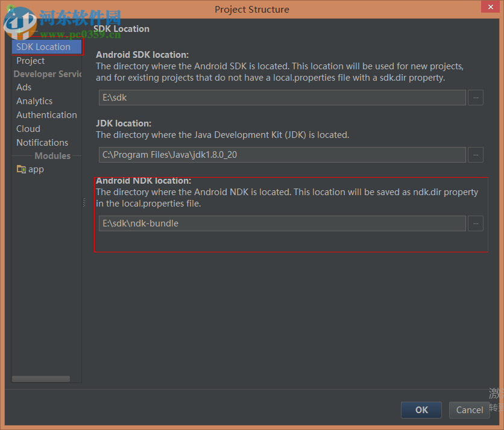Click the NDK path field E:\sdk\ndk-bundle
The height and width of the screenshot is (430, 504).
point(282,223)
